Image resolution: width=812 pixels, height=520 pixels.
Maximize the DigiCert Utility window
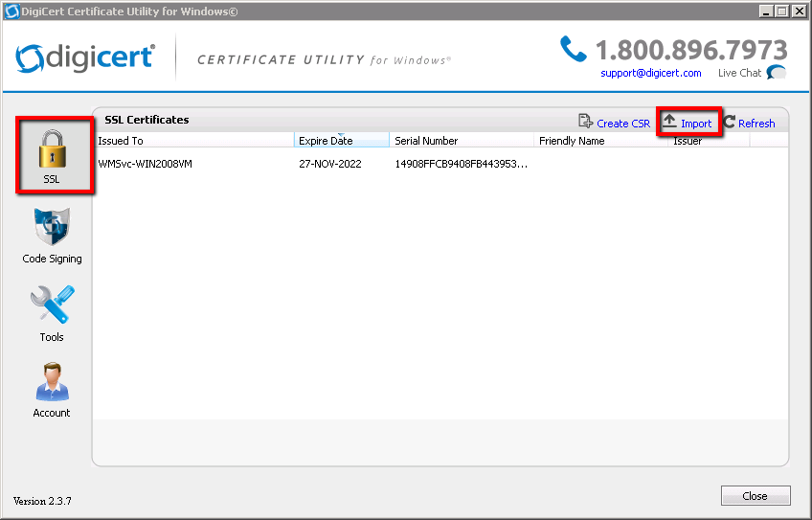click(782, 11)
